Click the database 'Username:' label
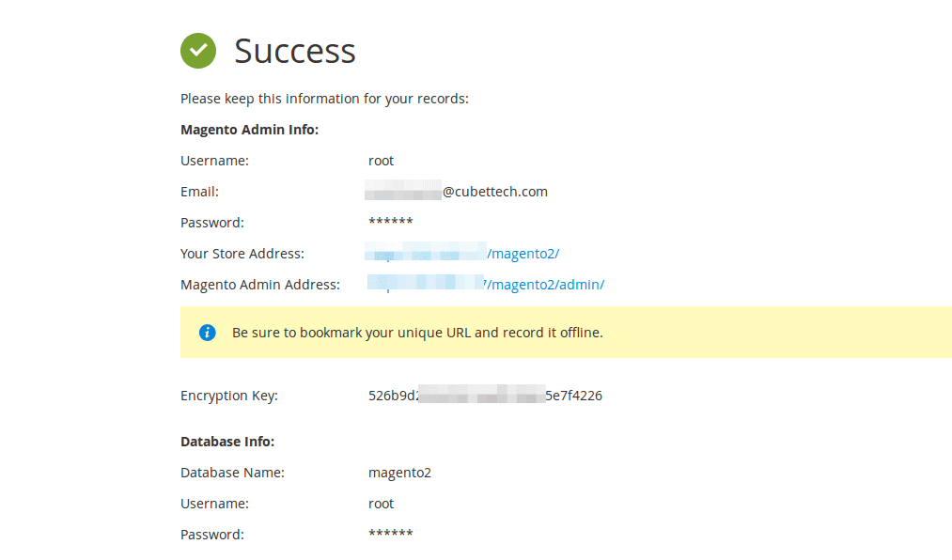This screenshot has width=952, height=560. click(214, 504)
